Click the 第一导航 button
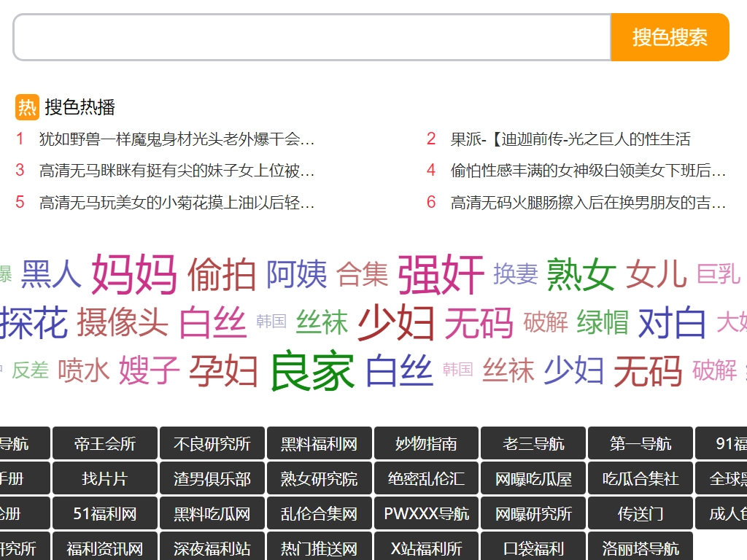747x560 pixels. point(640,444)
